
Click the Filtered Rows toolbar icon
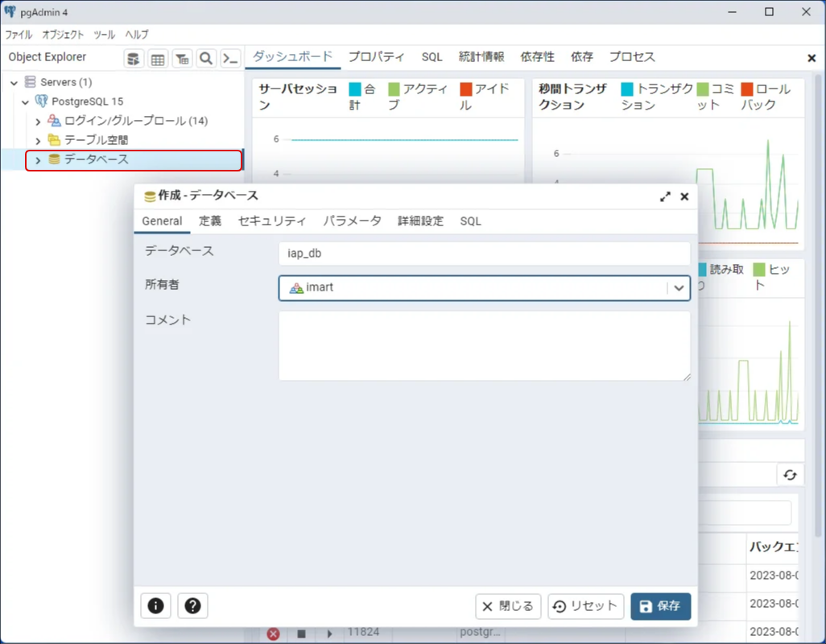182,58
